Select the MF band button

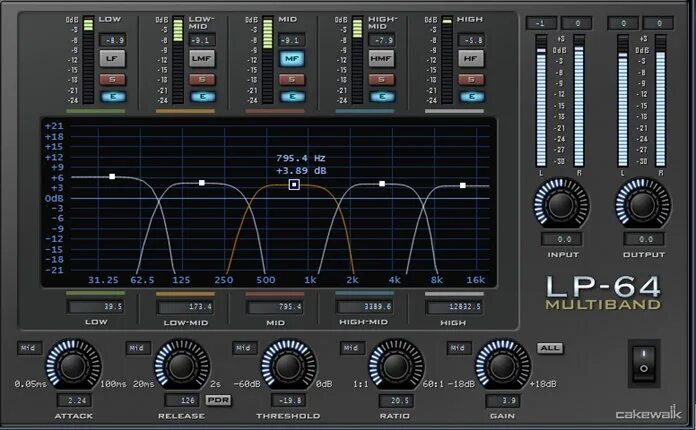292,58
